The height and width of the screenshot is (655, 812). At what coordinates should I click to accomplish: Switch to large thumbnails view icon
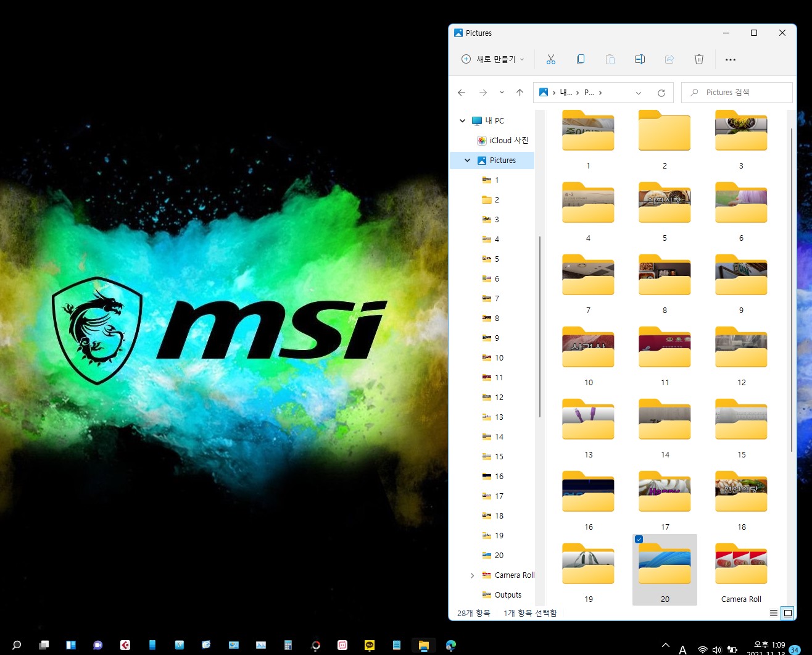coord(788,613)
